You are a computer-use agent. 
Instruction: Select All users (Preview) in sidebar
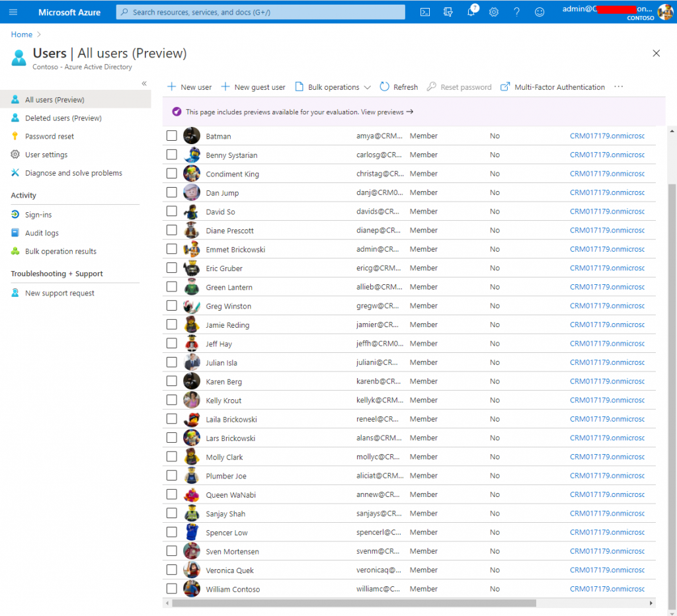coord(75,100)
